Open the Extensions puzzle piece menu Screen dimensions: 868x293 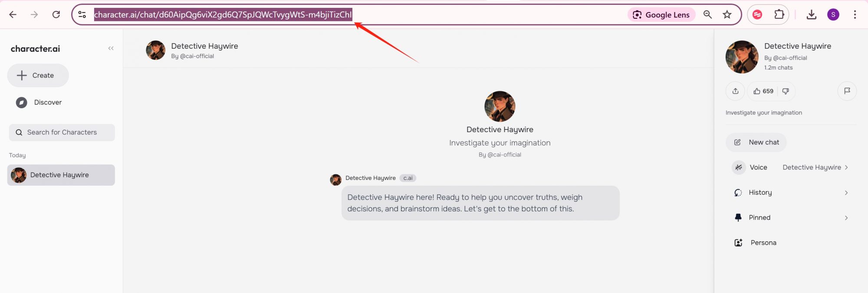(x=779, y=15)
